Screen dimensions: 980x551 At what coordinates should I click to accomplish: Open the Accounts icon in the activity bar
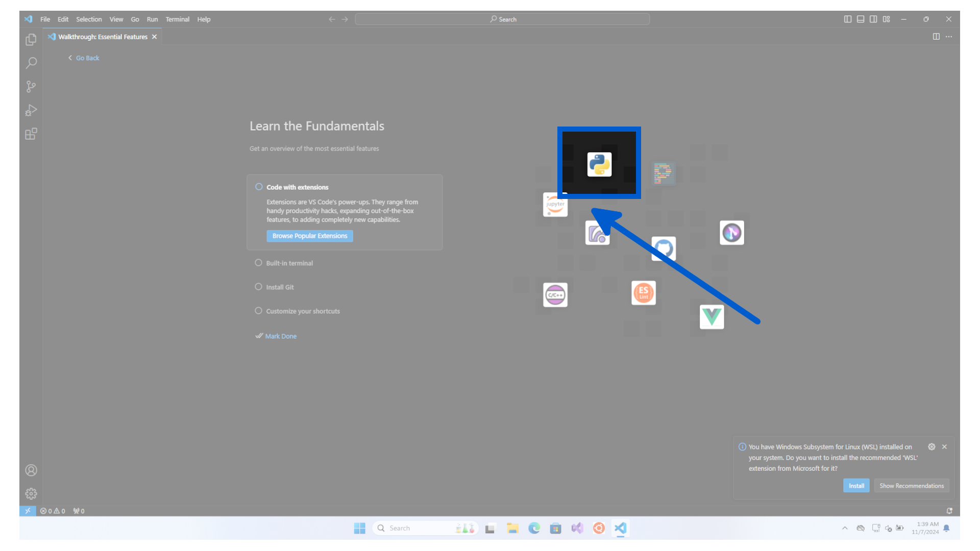click(x=31, y=470)
